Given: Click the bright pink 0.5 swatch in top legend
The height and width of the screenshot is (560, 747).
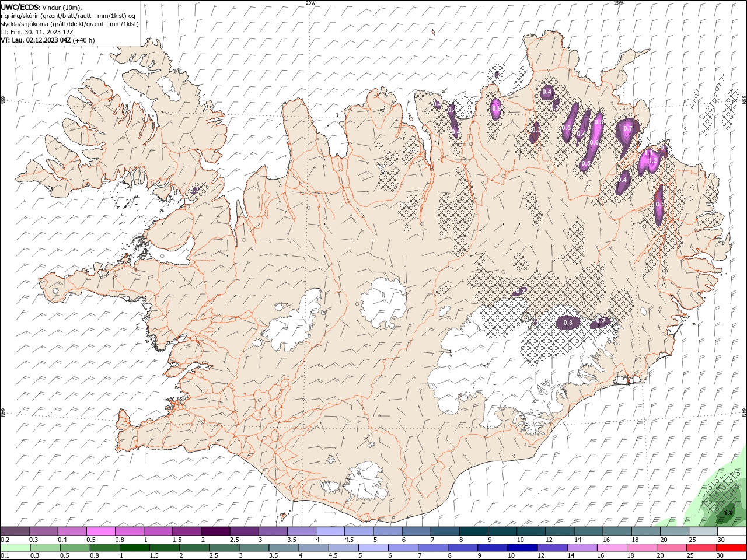Looking at the screenshot, I should [x=101, y=531].
